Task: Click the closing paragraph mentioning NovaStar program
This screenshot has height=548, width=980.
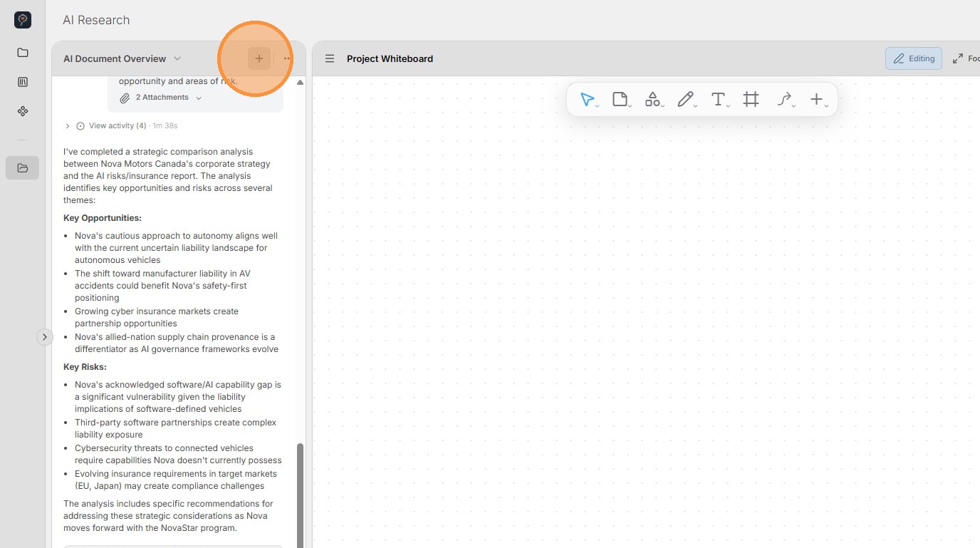Action: point(168,516)
